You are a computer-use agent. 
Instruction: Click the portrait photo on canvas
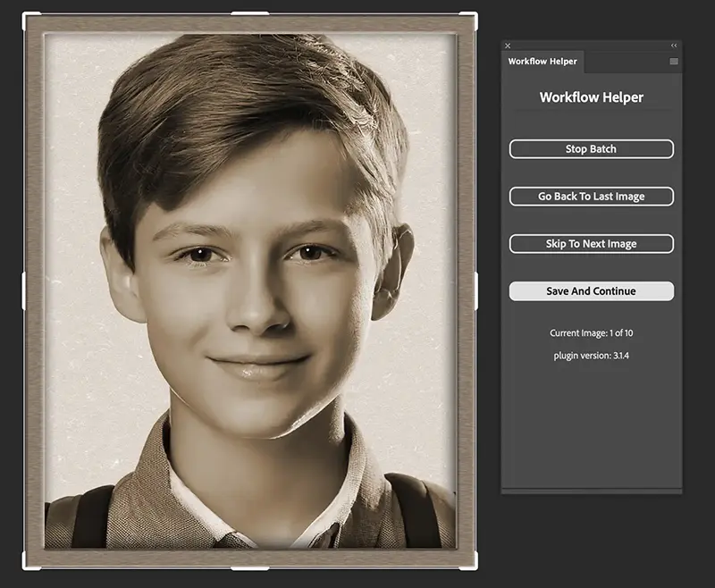pos(250,291)
